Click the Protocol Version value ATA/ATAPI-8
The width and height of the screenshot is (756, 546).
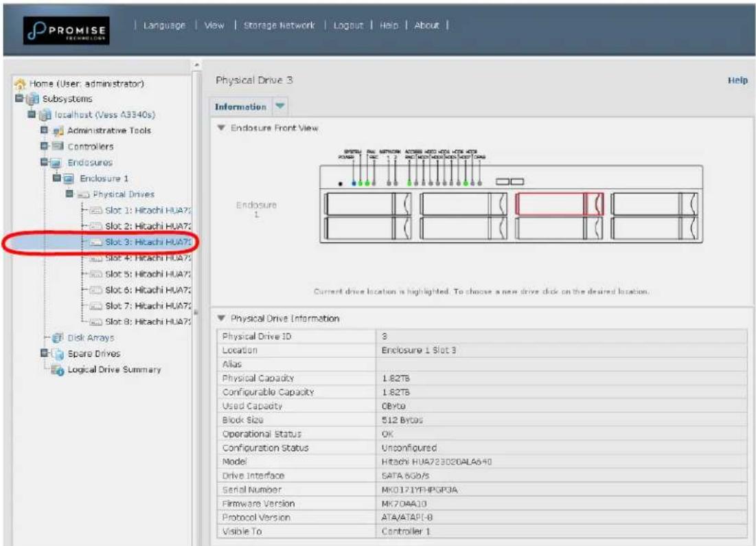[x=407, y=518]
